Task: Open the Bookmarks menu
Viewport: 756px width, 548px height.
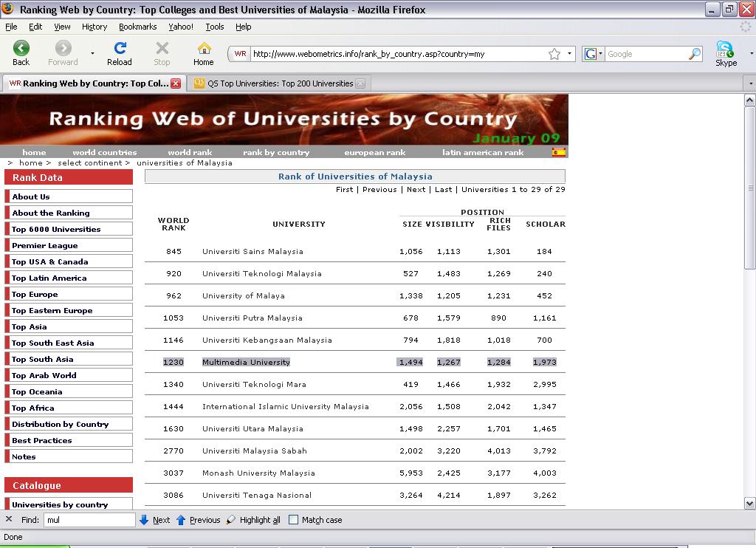Action: tap(138, 27)
